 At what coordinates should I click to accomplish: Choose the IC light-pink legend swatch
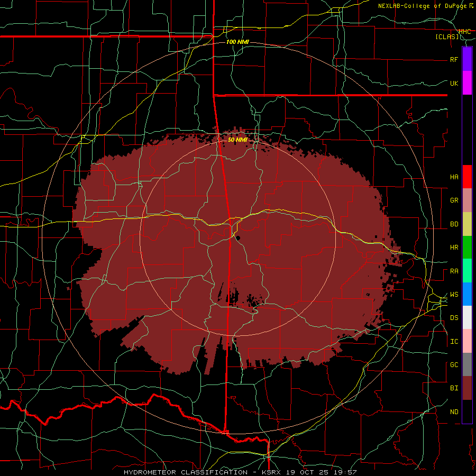[467, 341]
